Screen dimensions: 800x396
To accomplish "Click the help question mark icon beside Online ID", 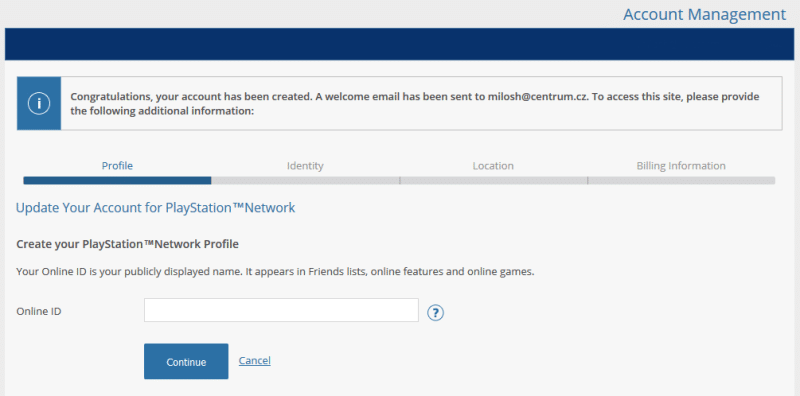I will 435,312.
